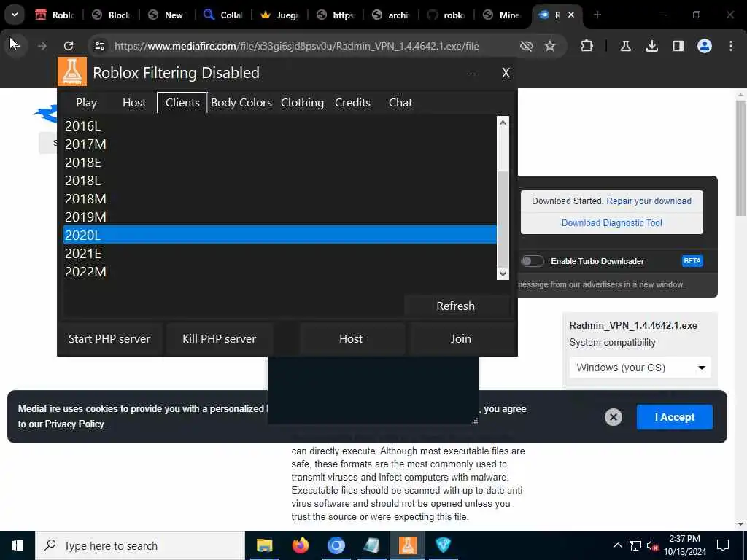747x560 pixels.
Task: Click the browser forward arrow
Action: (x=42, y=46)
